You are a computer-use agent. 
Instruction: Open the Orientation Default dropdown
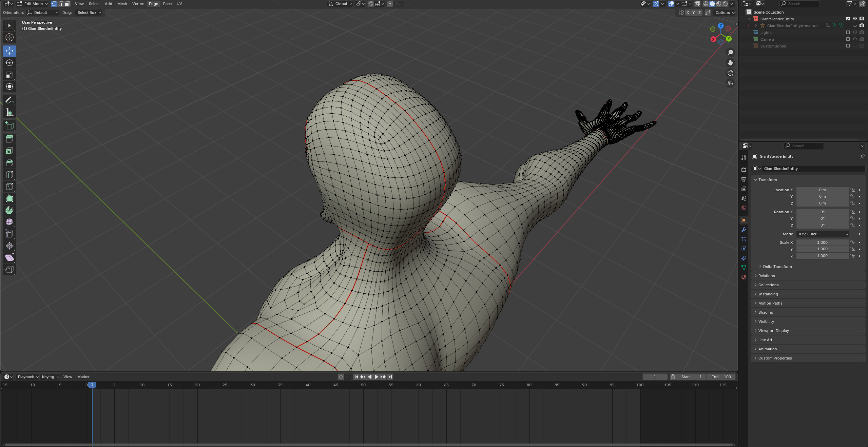tap(43, 13)
